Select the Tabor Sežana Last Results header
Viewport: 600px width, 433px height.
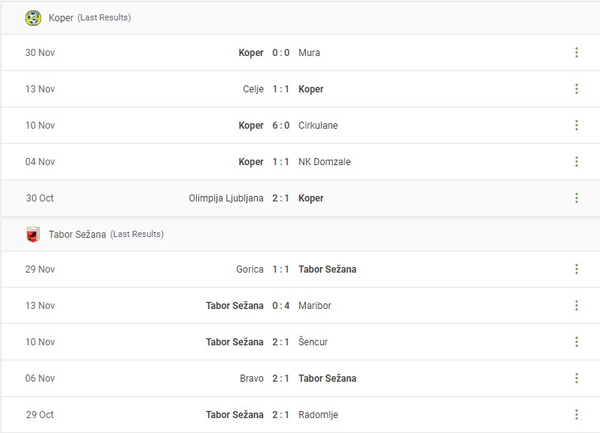pos(106,234)
